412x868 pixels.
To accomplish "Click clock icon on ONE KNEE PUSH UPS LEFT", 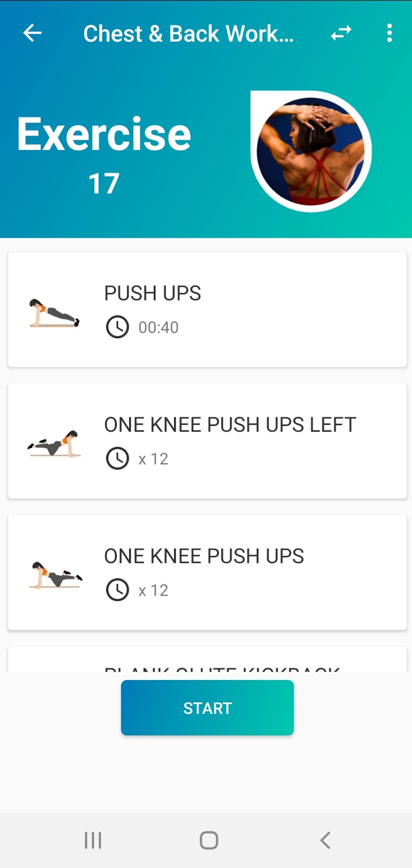I will click(x=117, y=459).
